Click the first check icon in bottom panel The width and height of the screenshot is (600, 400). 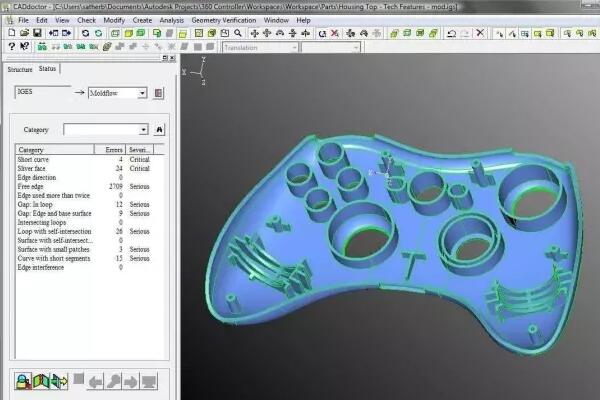click(20, 380)
